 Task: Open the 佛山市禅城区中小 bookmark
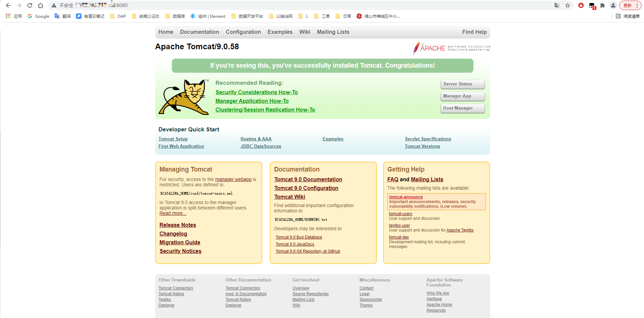click(378, 16)
